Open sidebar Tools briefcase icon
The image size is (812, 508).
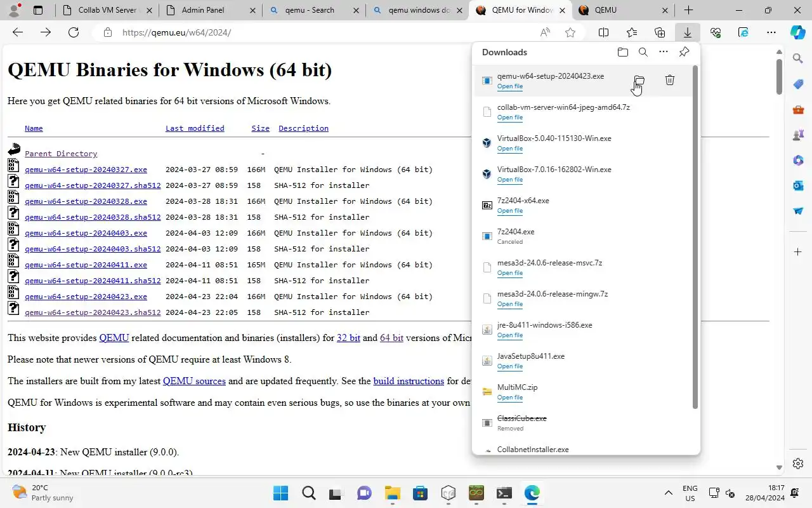tap(798, 110)
